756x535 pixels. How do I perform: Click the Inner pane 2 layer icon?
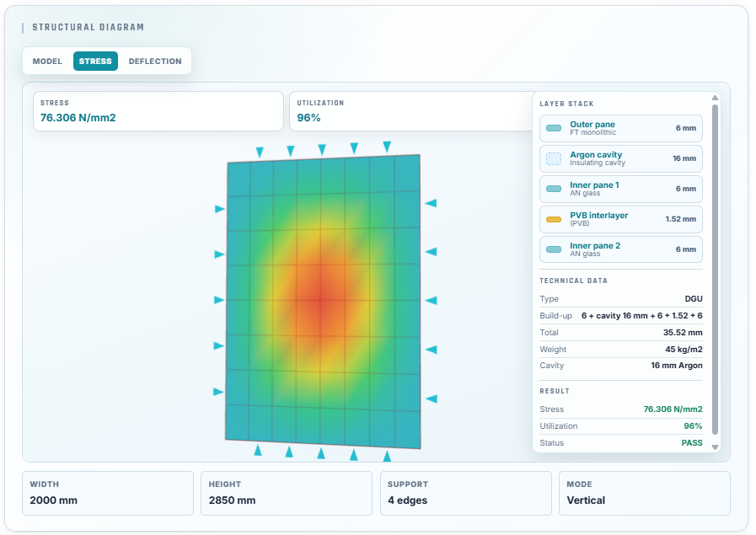tap(554, 249)
